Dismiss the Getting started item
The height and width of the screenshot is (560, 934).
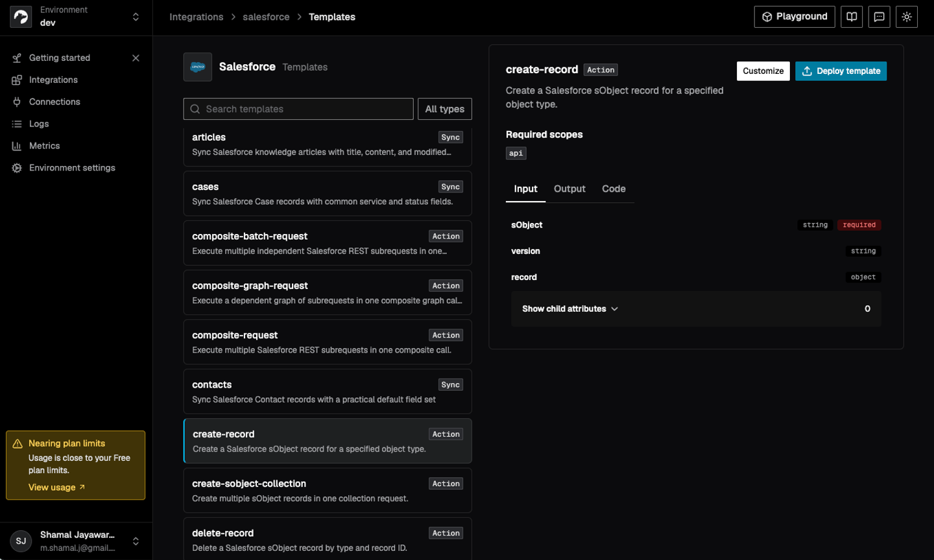136,58
